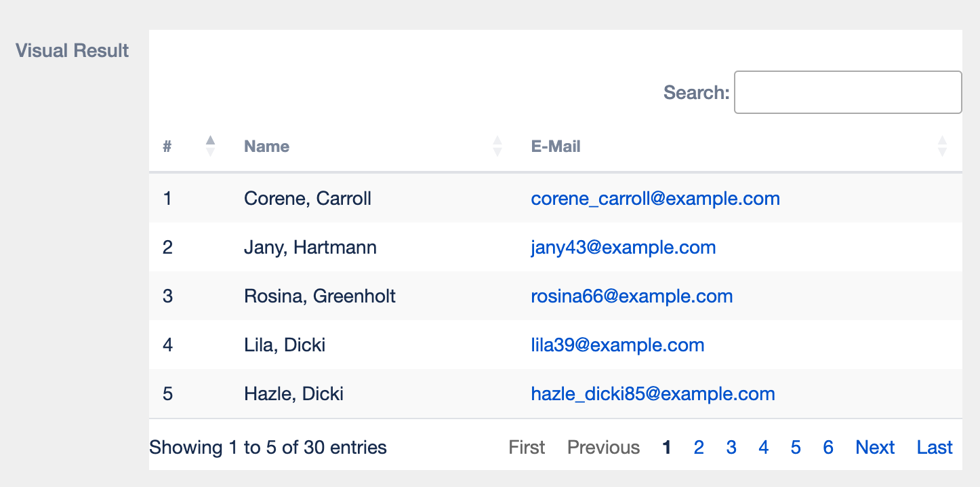Click the sort arrows on # column
The width and height of the screenshot is (980, 487).
(x=210, y=146)
